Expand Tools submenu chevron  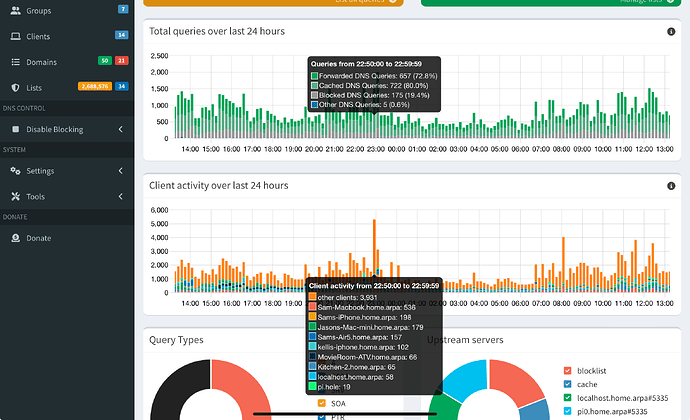[121, 196]
